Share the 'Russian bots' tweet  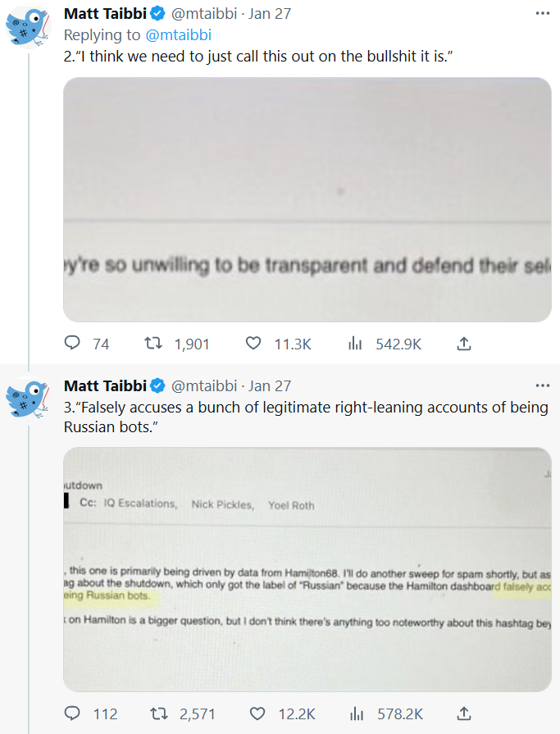click(x=463, y=713)
